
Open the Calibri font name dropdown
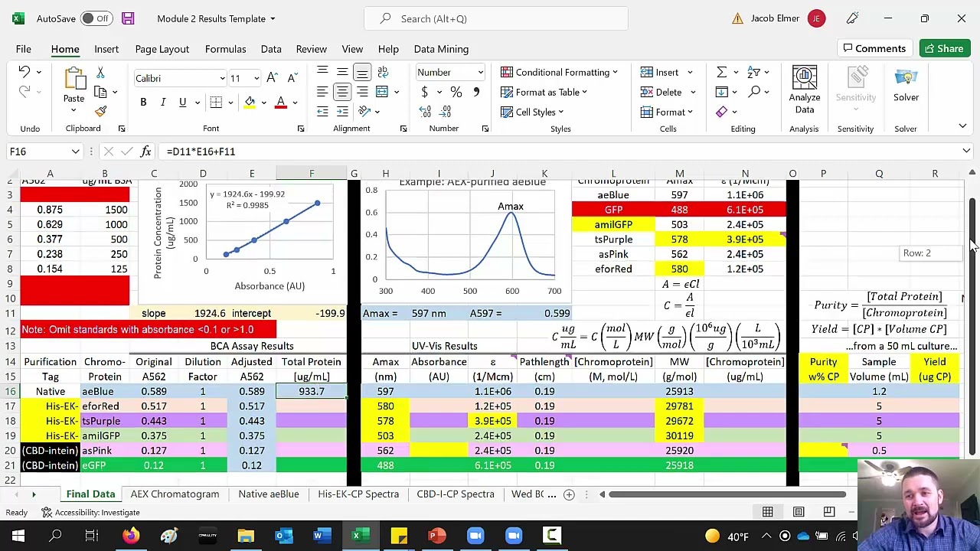[222, 78]
